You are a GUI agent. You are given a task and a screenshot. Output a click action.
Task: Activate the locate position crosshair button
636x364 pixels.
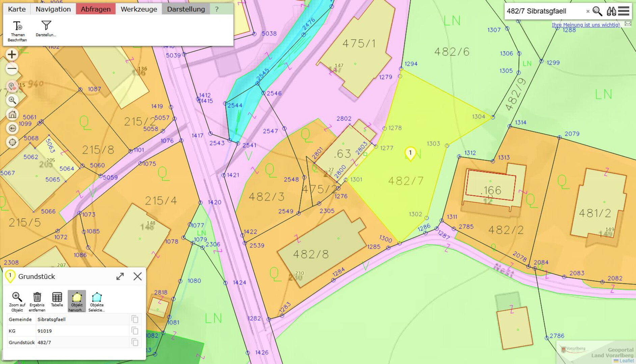click(x=12, y=142)
